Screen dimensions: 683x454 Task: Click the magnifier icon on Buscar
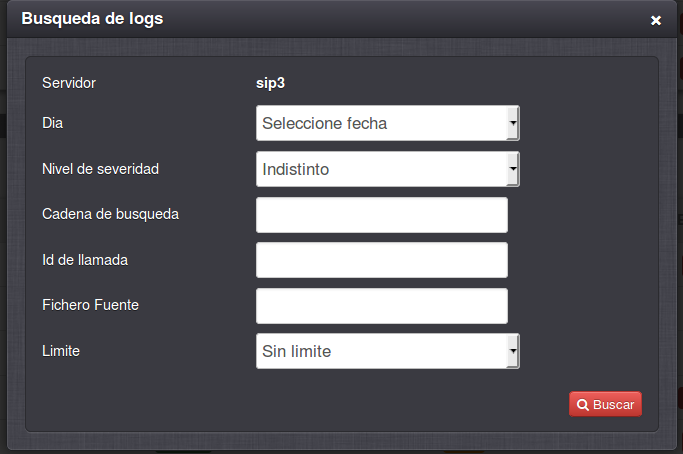[x=582, y=405]
